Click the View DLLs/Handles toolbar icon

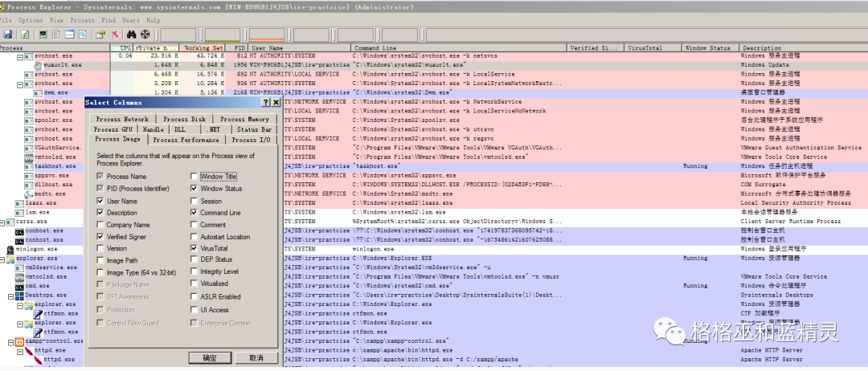coord(83,35)
